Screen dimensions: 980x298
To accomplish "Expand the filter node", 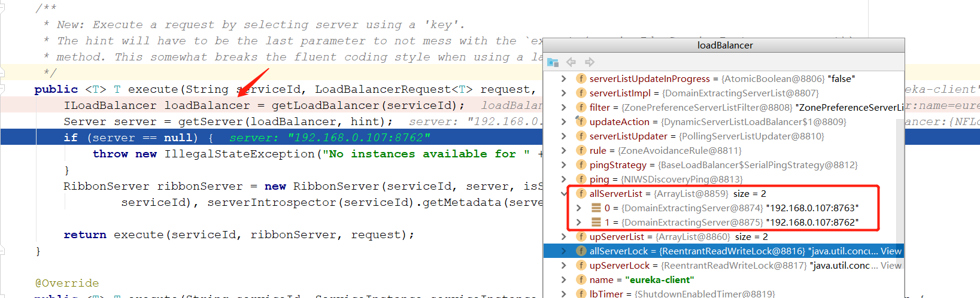I will [563, 107].
